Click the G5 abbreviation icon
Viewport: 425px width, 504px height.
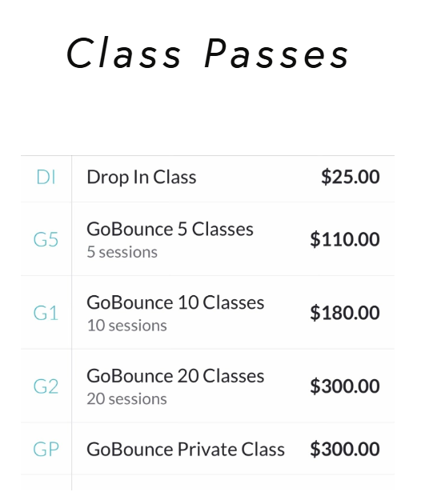pyautogui.click(x=46, y=240)
